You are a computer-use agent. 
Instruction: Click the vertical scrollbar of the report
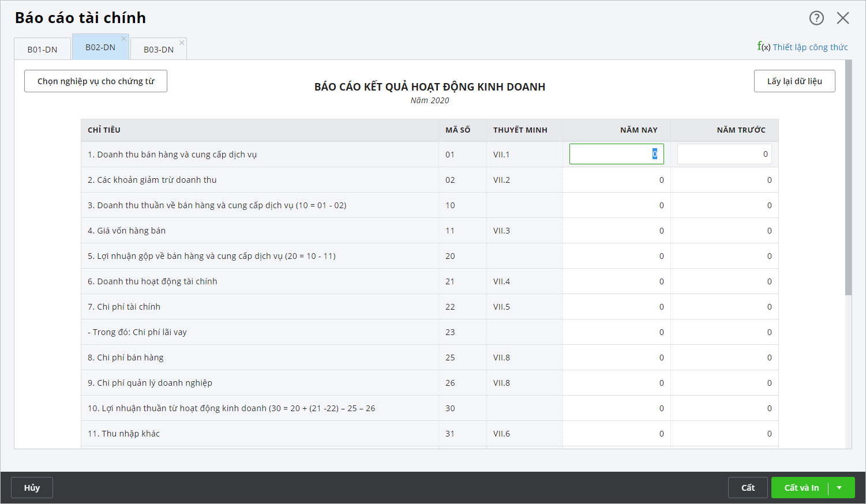(848, 178)
